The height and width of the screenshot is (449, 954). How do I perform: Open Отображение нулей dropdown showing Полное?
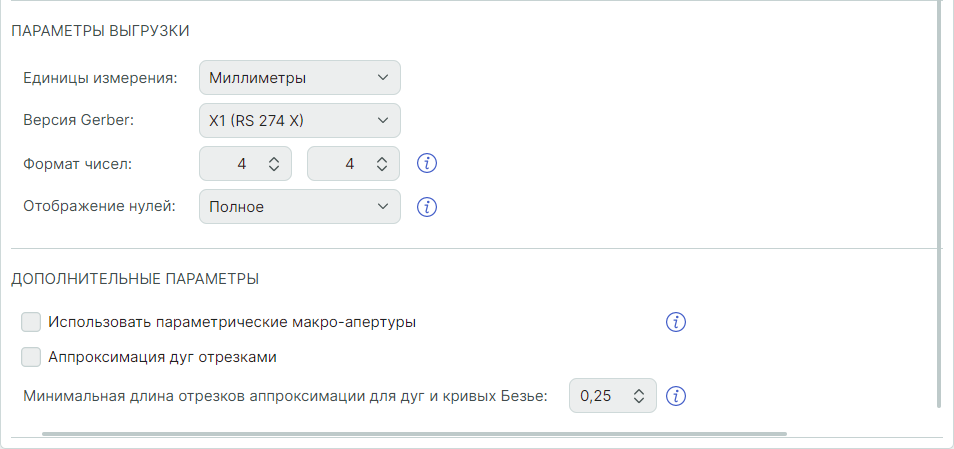coord(299,207)
